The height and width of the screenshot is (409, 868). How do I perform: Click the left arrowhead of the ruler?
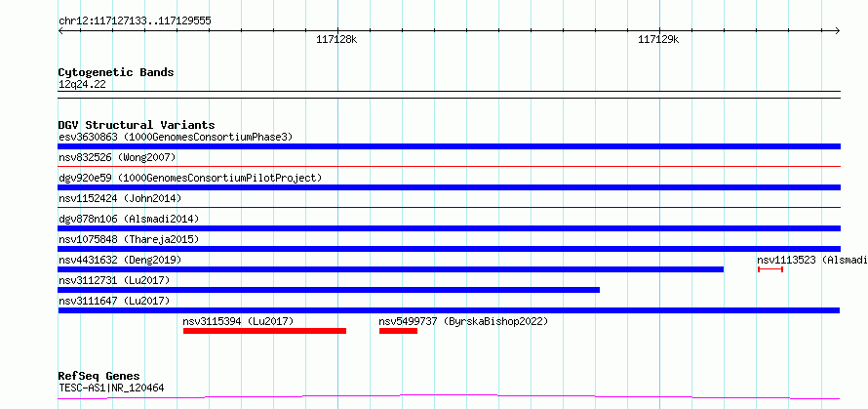pos(60,30)
